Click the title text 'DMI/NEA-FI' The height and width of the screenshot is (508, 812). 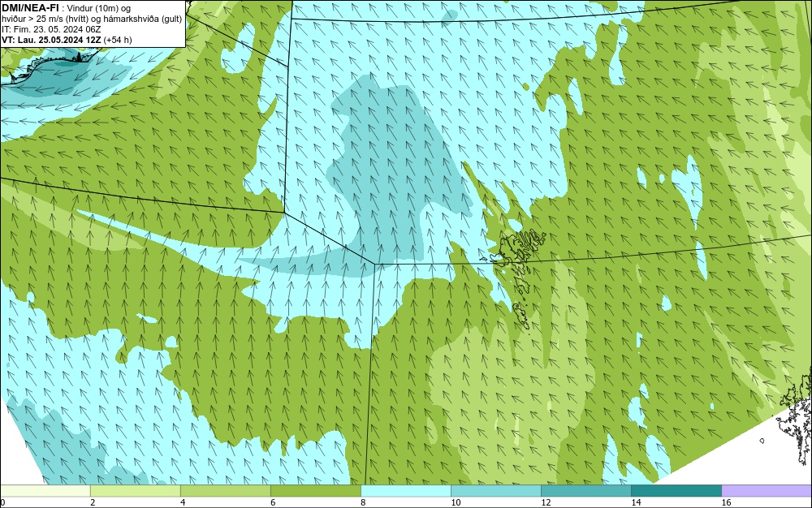pos(30,7)
